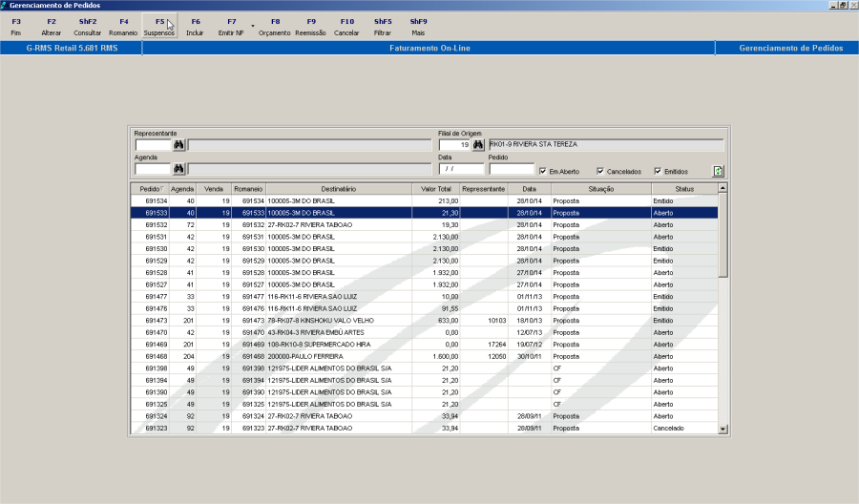Click the table scroll down arrow
Viewport: 859px width, 504px height.
[723, 429]
